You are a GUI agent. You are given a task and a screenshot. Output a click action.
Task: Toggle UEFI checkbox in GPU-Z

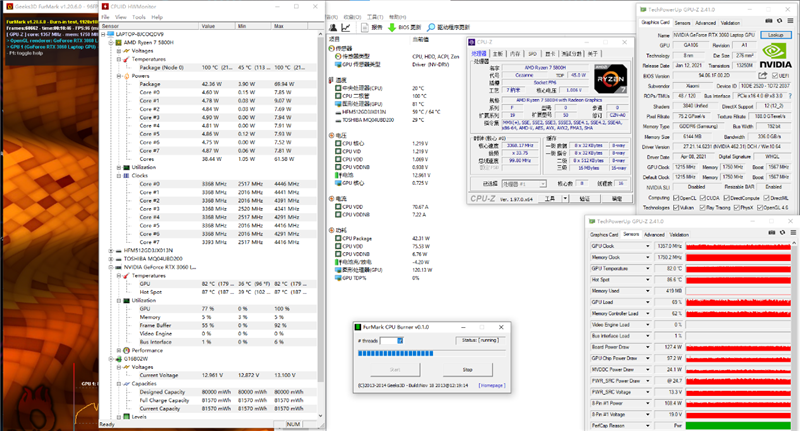click(x=775, y=75)
